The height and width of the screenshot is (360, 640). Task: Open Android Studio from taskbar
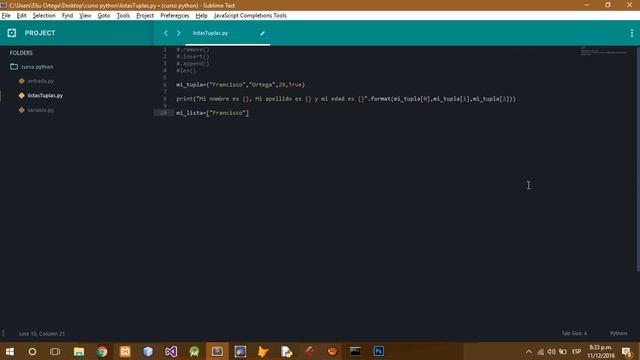(194, 351)
